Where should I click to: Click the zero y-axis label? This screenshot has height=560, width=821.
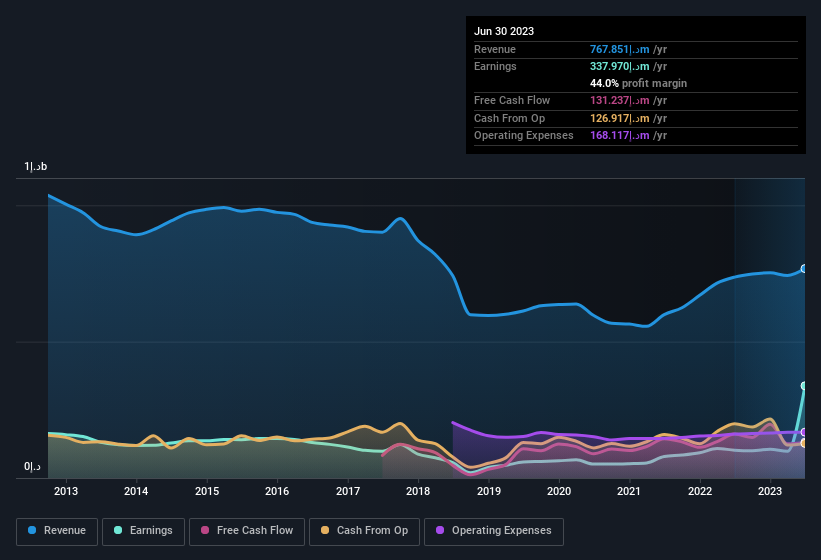(x=32, y=466)
